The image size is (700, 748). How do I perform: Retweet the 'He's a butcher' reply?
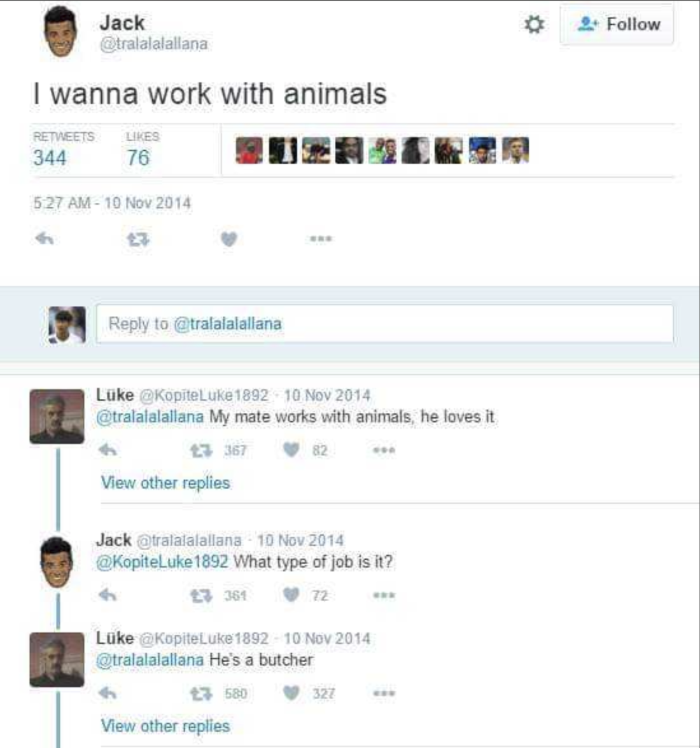click(x=200, y=693)
